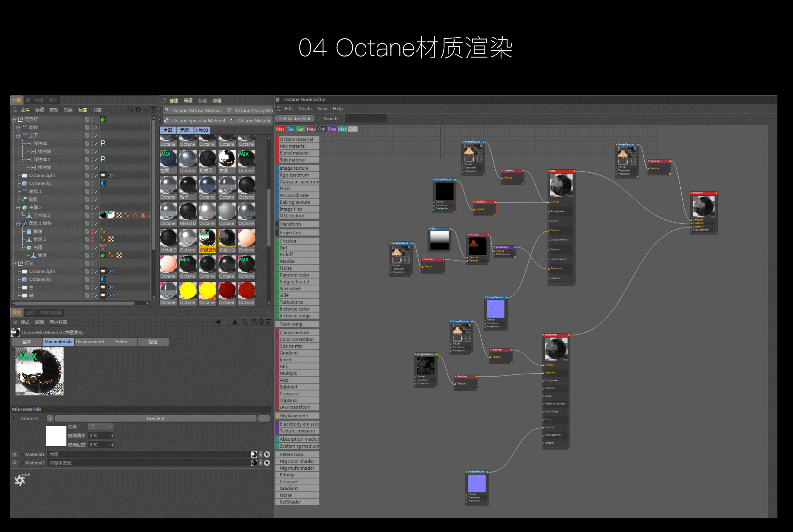Open the Create menu in Octane Node Editor
The height and width of the screenshot is (532, 793).
[x=305, y=108]
